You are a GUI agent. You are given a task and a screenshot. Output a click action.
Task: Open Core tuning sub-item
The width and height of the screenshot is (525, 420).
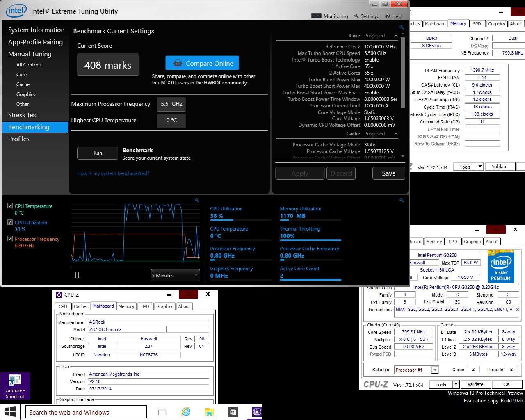click(22, 75)
